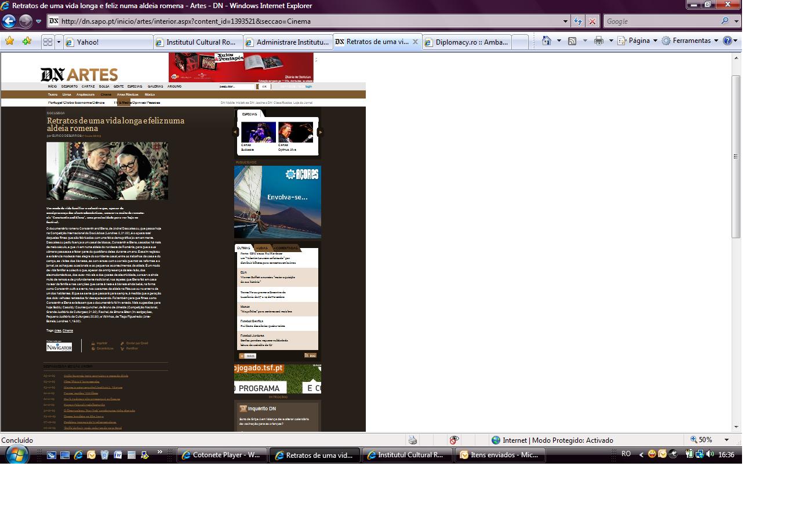Show next Especiais item with right arrow

[320, 132]
